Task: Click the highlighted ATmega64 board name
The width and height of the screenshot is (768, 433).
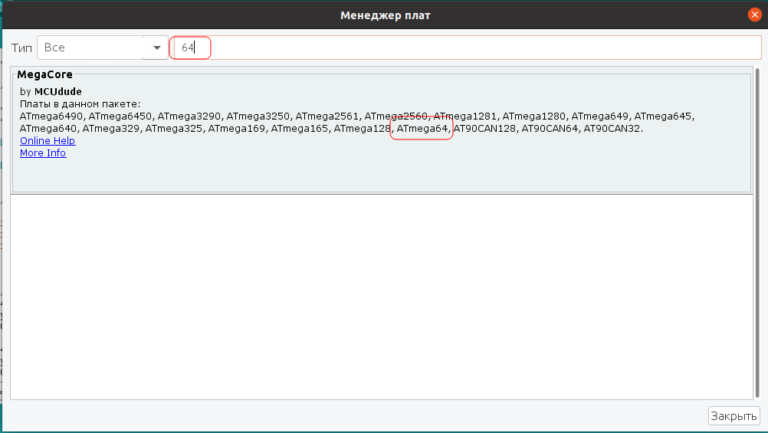Action: (x=422, y=129)
